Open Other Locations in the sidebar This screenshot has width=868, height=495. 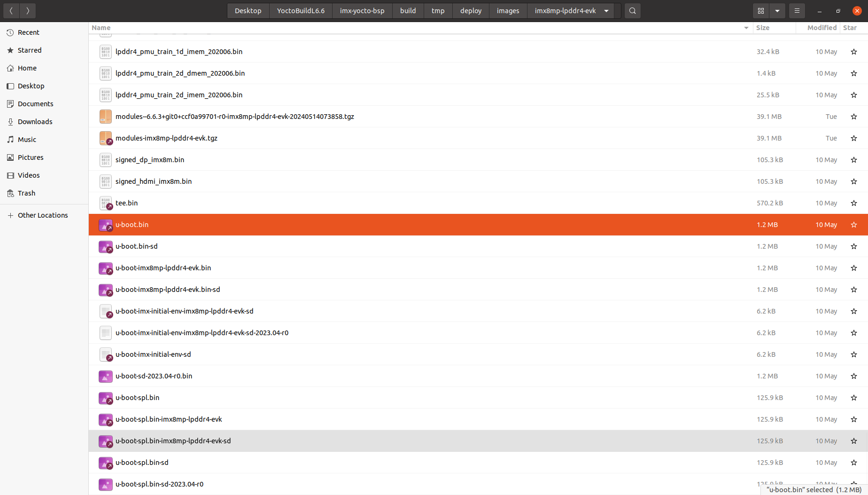43,215
